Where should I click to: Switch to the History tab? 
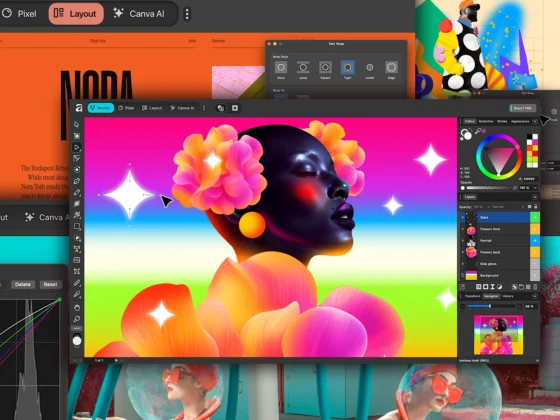pos(508,296)
